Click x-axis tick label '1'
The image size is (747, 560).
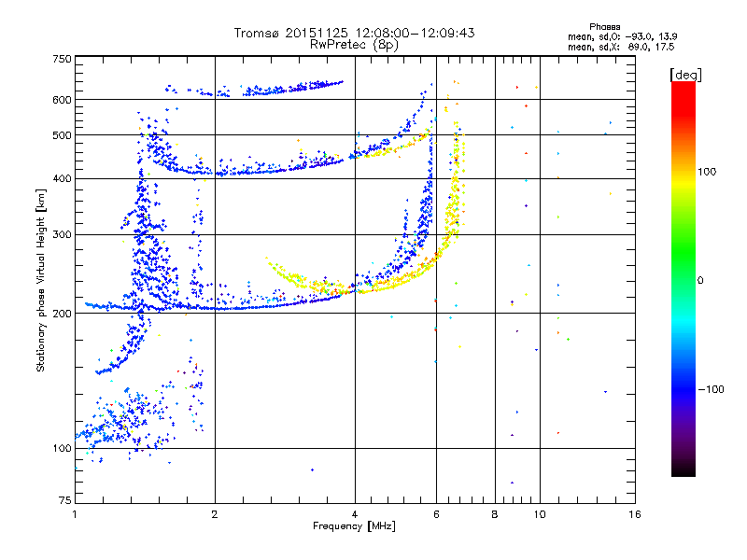pos(75,514)
